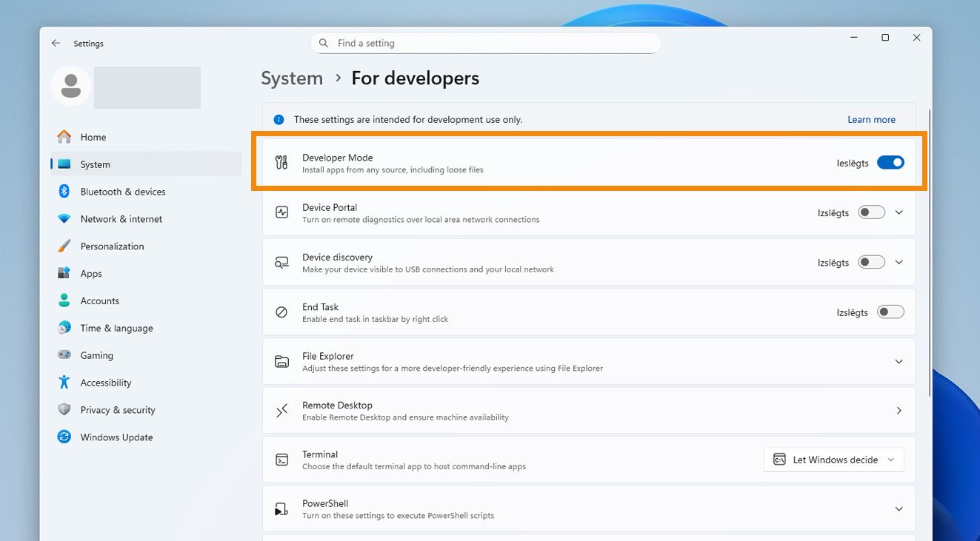Image resolution: width=980 pixels, height=541 pixels.
Task: Click the Gaming controller icon
Action: point(64,355)
